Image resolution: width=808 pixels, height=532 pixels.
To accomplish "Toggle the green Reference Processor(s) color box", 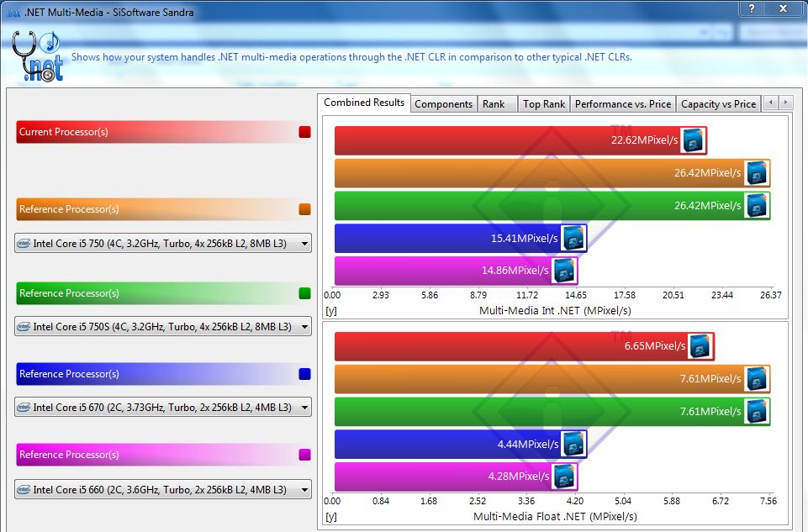I will click(304, 293).
